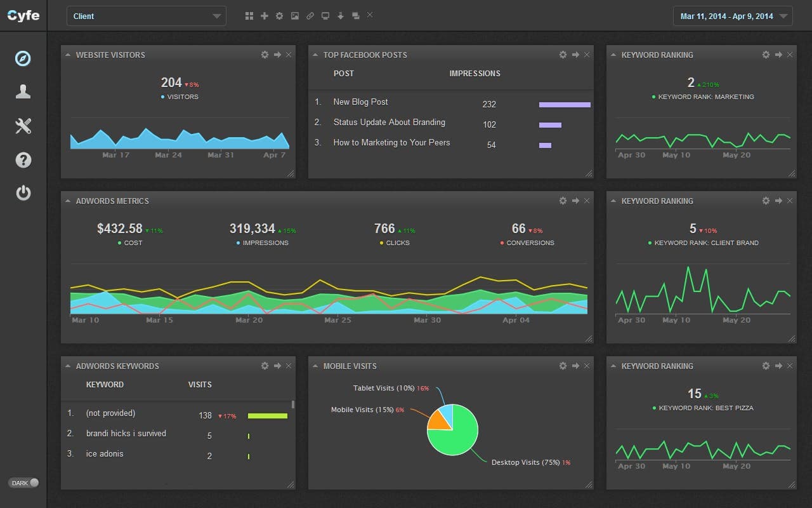Screen dimensions: 812x508
Task: Share the dashboard using the link icon
Action: click(x=310, y=15)
